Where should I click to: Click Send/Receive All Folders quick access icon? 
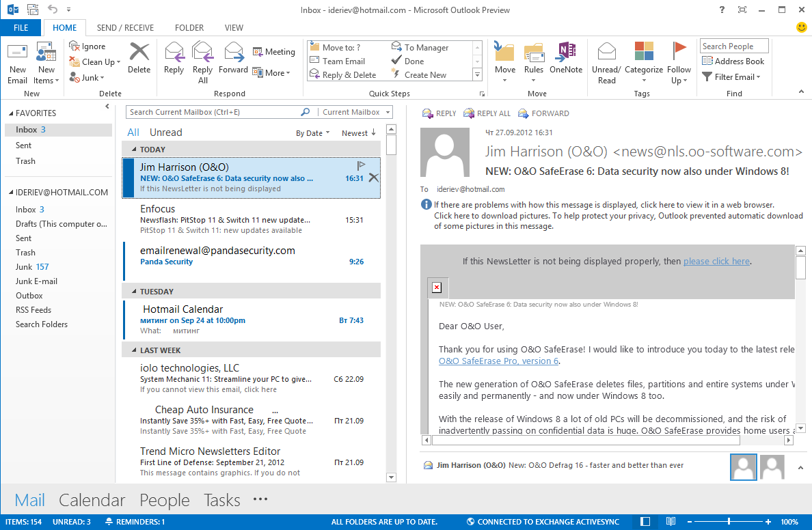33,9
